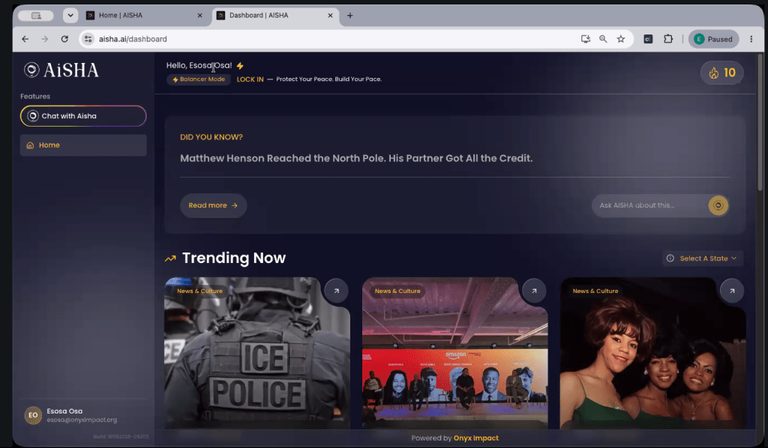Expand the Select A State dropdown
The width and height of the screenshot is (768, 448).
703,259
